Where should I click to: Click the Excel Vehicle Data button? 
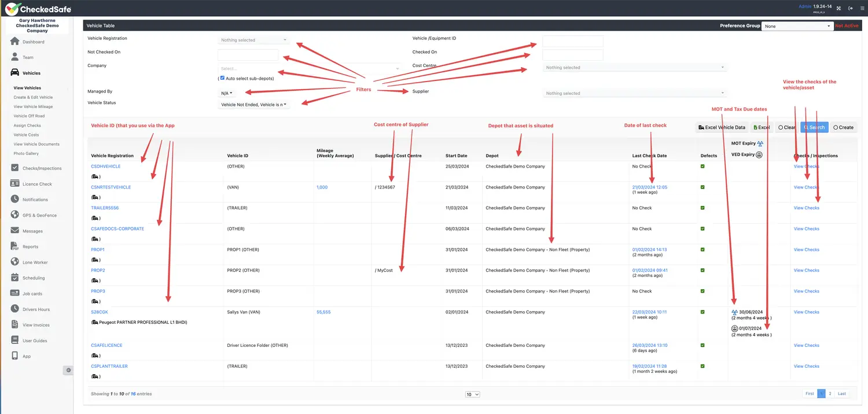click(722, 127)
